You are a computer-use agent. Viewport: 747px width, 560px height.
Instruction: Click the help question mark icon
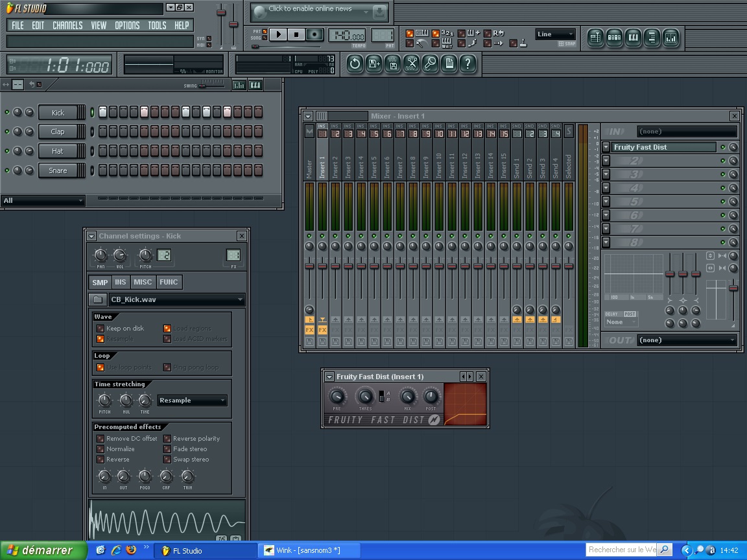(468, 64)
